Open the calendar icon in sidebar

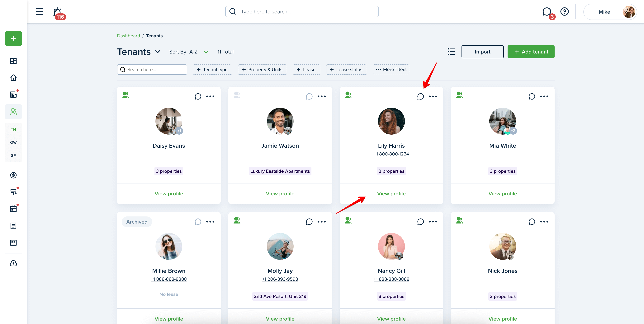[13, 209]
